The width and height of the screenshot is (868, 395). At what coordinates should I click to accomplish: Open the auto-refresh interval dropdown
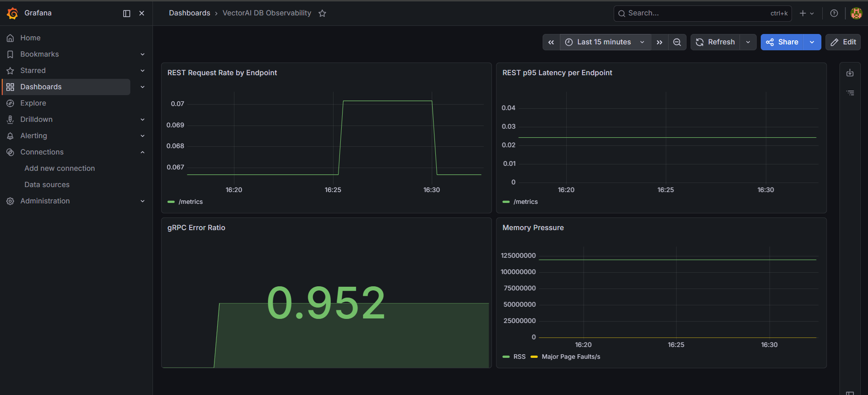[748, 42]
